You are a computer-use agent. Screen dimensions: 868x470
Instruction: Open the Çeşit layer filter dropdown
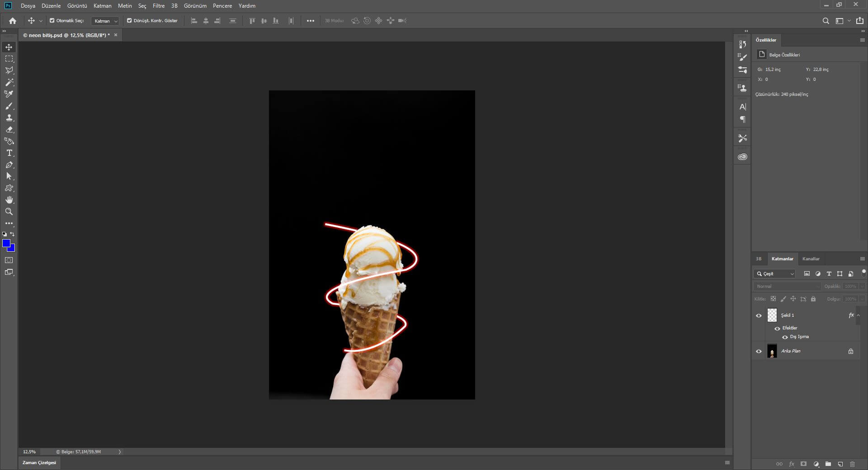point(775,274)
